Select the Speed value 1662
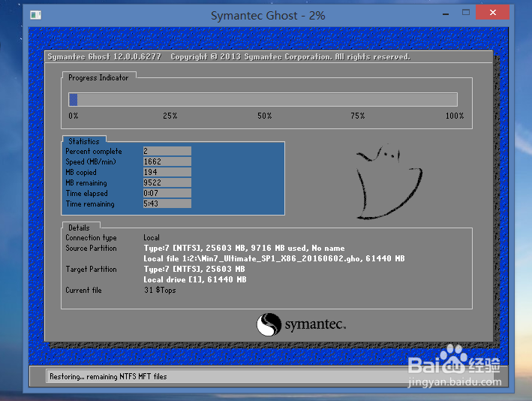The image size is (532, 401). [167, 161]
